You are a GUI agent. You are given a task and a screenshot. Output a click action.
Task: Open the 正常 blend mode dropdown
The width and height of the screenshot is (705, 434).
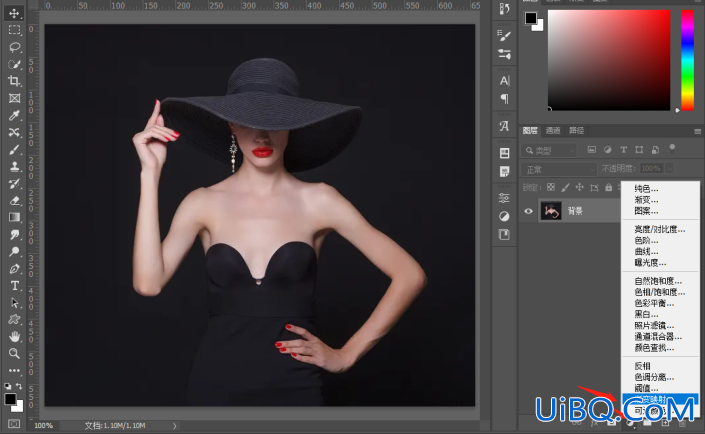click(x=559, y=169)
